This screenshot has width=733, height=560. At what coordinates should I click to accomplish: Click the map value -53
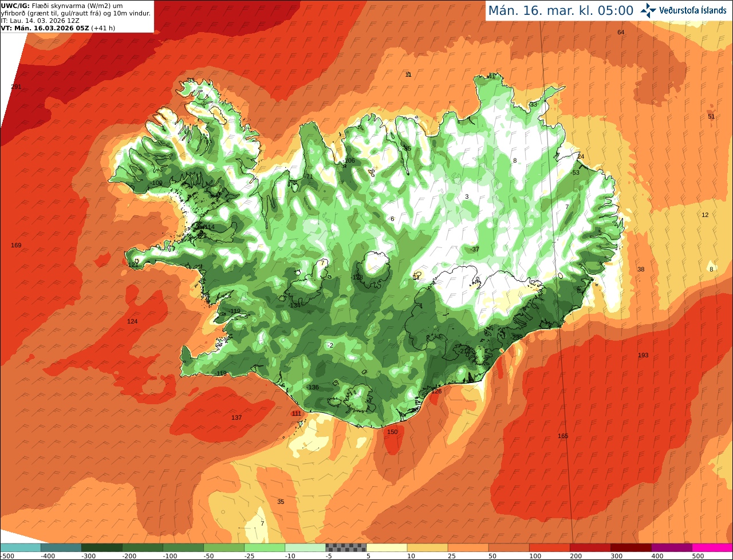point(576,172)
